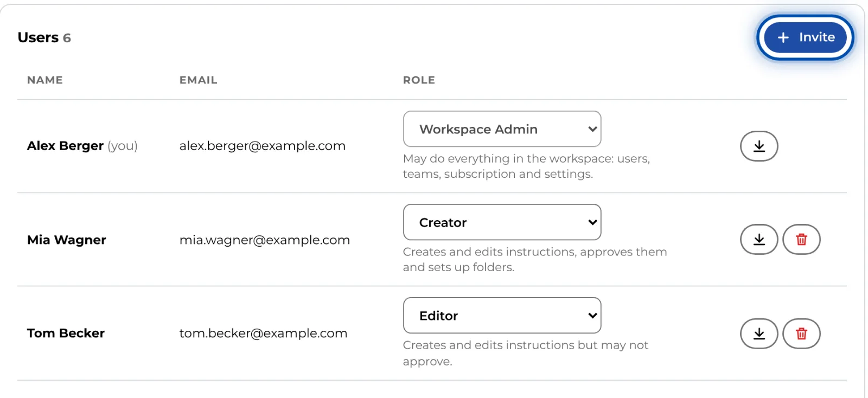Open alex.berger@example.com email address
The height and width of the screenshot is (398, 868).
click(x=263, y=146)
